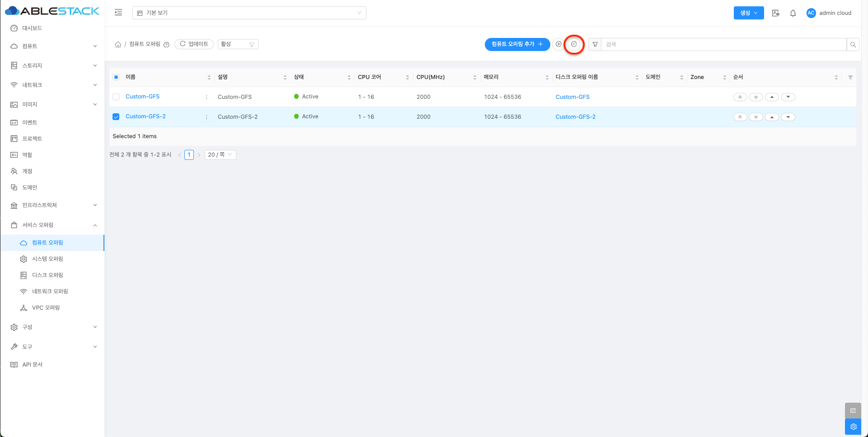Open the Custom-GFS-2 name link
Viewport: 868px width, 437px height.
pyautogui.click(x=145, y=116)
